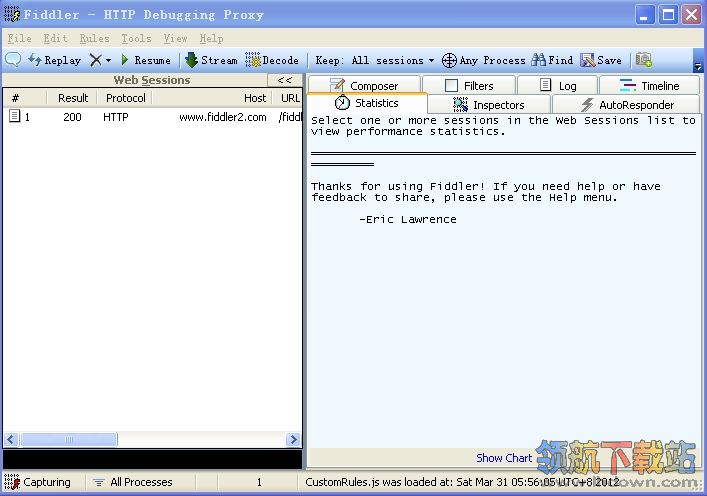This screenshot has width=707, height=496.
Task: Toggle Capturing in status bar
Action: click(x=38, y=482)
